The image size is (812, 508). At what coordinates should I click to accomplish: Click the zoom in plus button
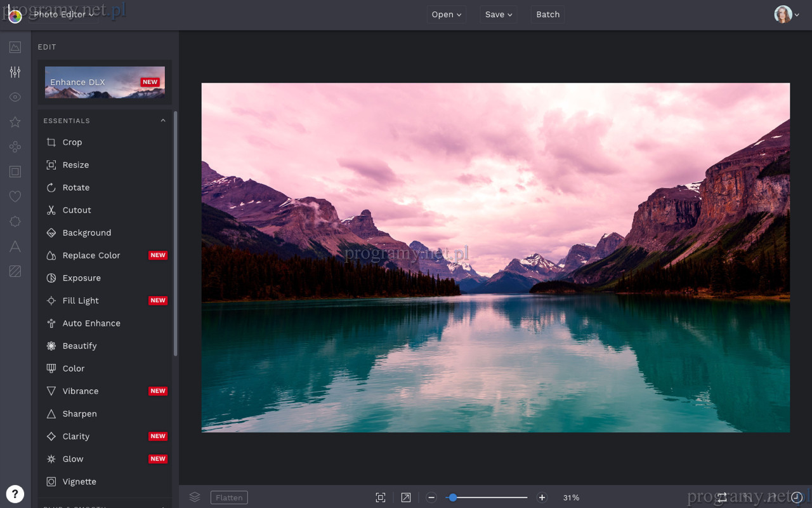tap(542, 497)
